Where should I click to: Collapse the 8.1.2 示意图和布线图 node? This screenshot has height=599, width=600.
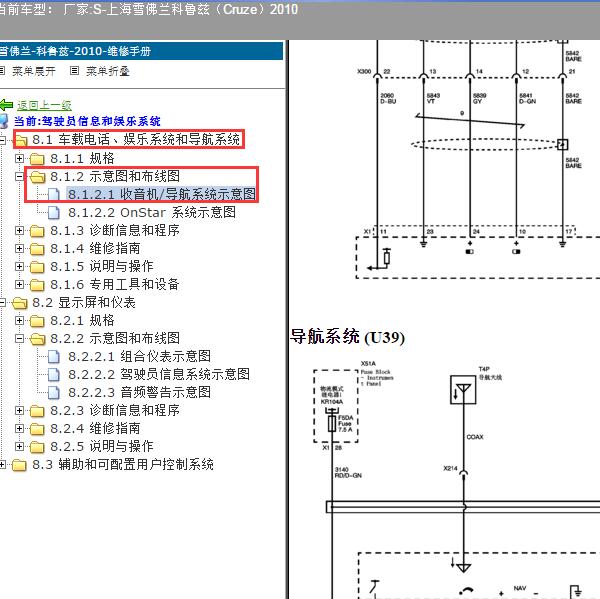(x=19, y=176)
